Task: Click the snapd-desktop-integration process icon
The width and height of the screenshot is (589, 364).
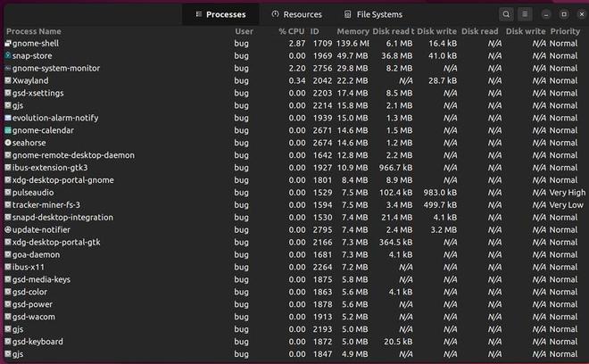Action: [x=8, y=217]
